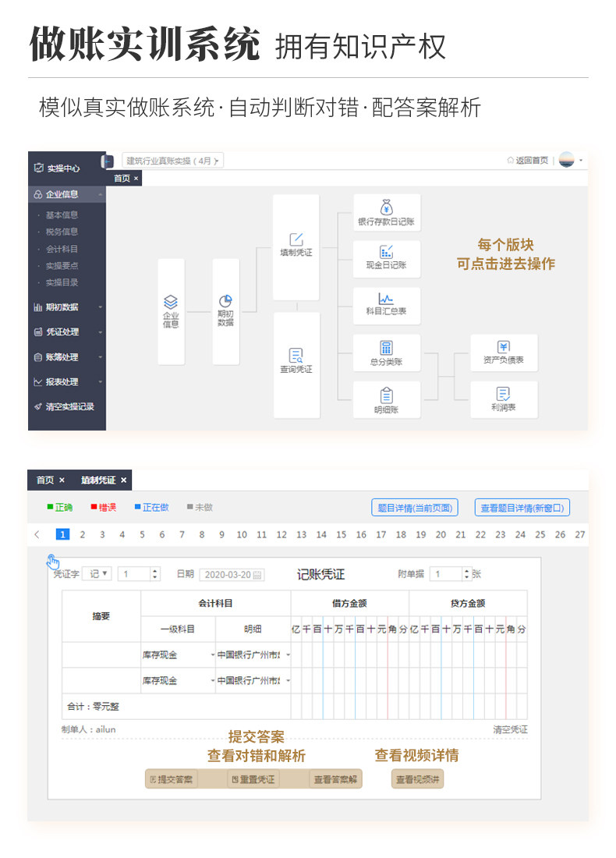Select 税务信息 in the sidebar
Image resolution: width=616 pixels, height=858 pixels.
point(62,232)
